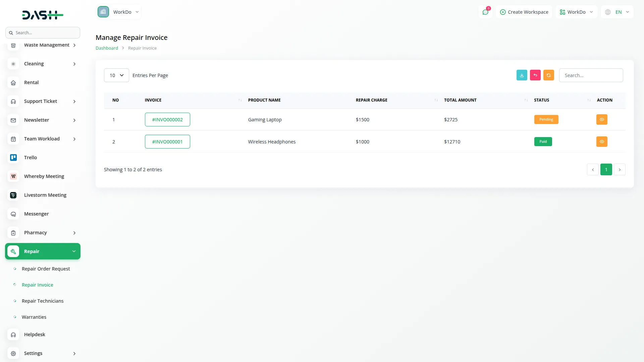644x362 pixels.
Task: Click the Create Workspace button
Action: click(524, 12)
